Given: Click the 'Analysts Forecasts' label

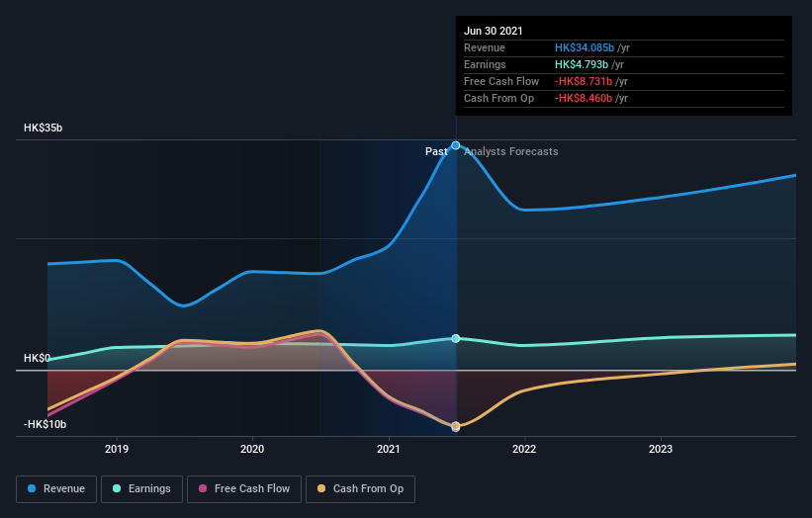Looking at the screenshot, I should [511, 151].
